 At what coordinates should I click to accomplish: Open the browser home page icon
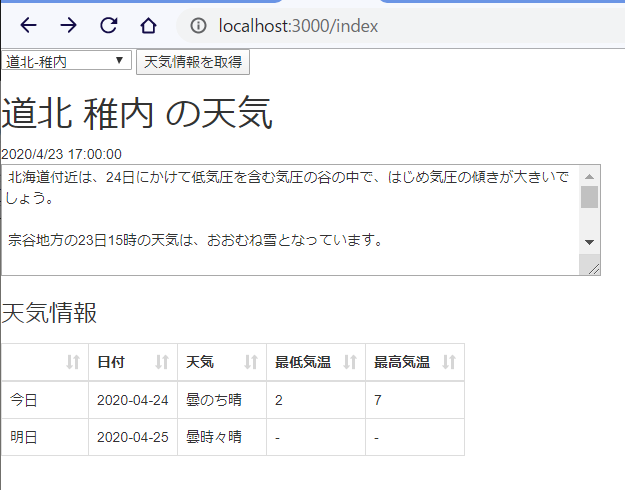[148, 26]
